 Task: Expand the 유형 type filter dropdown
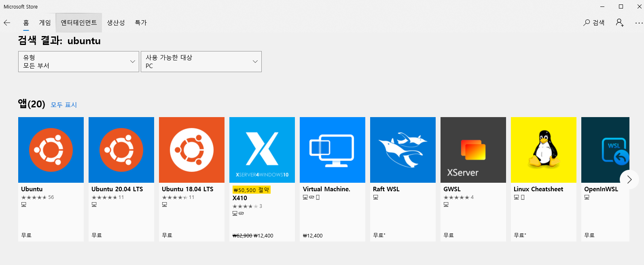point(78,62)
